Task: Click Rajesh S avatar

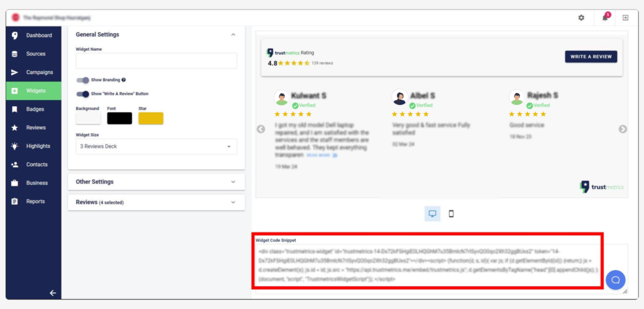Action: coord(517,98)
